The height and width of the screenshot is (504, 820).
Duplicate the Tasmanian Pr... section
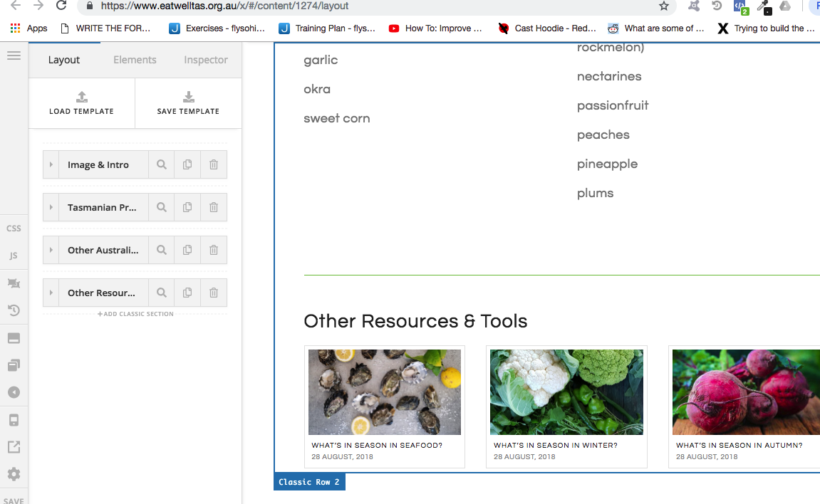(x=187, y=207)
